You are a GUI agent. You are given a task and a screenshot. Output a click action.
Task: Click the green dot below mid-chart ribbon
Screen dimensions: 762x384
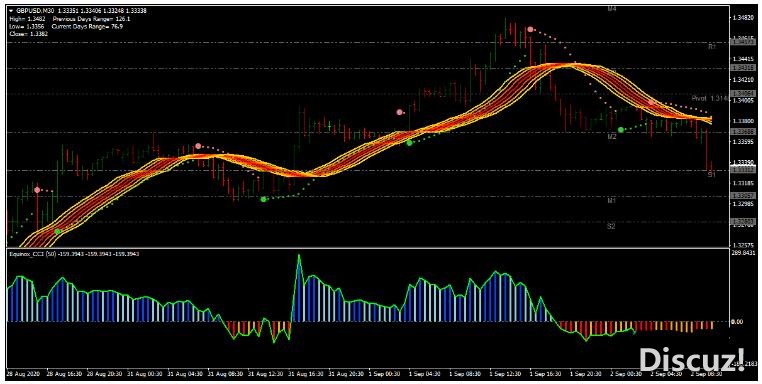[x=409, y=143]
